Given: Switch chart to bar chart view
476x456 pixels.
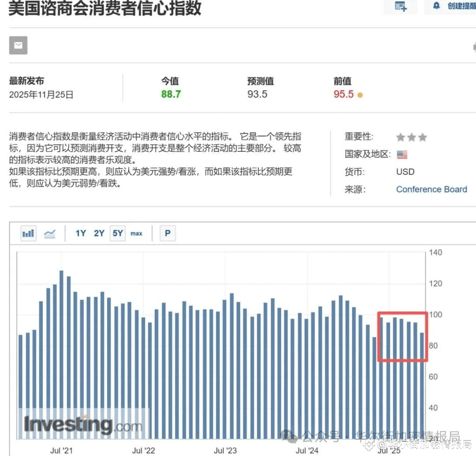Looking at the screenshot, I should tap(28, 233).
